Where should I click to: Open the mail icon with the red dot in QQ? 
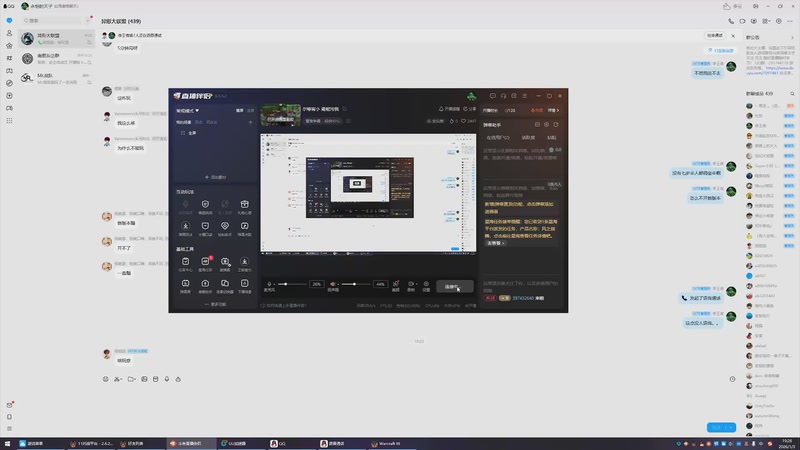[9, 405]
